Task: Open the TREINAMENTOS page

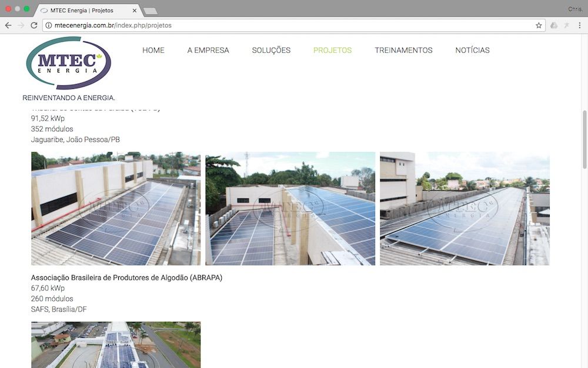Action: 403,51
